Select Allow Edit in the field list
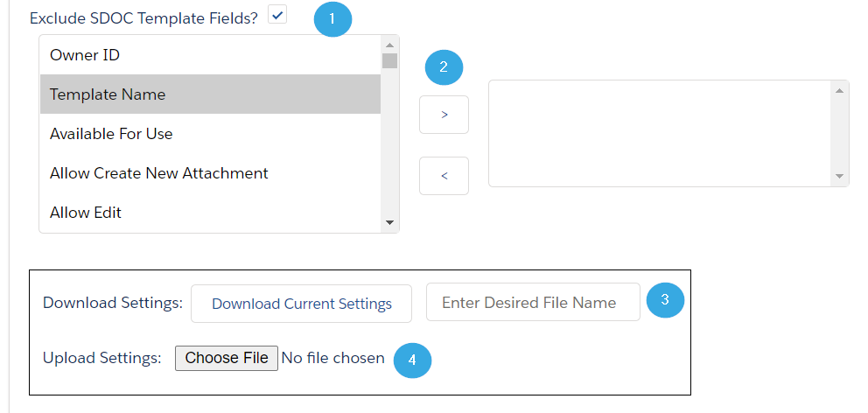 pos(210,213)
